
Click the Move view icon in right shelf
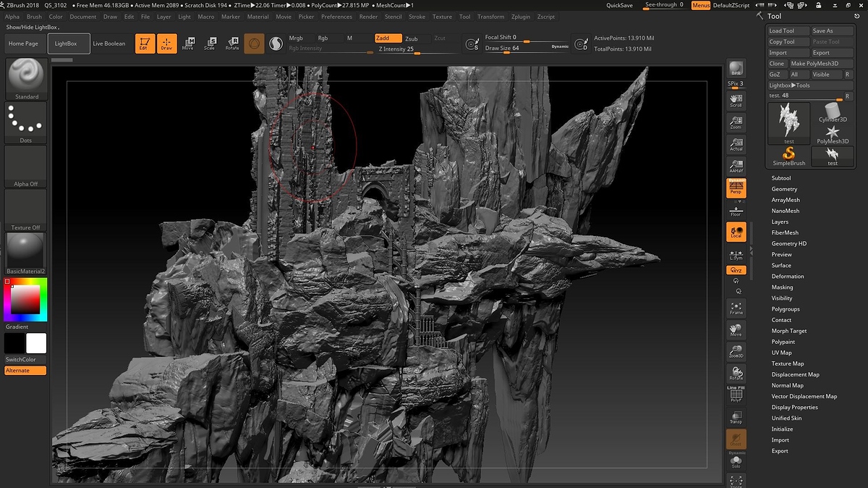736,329
